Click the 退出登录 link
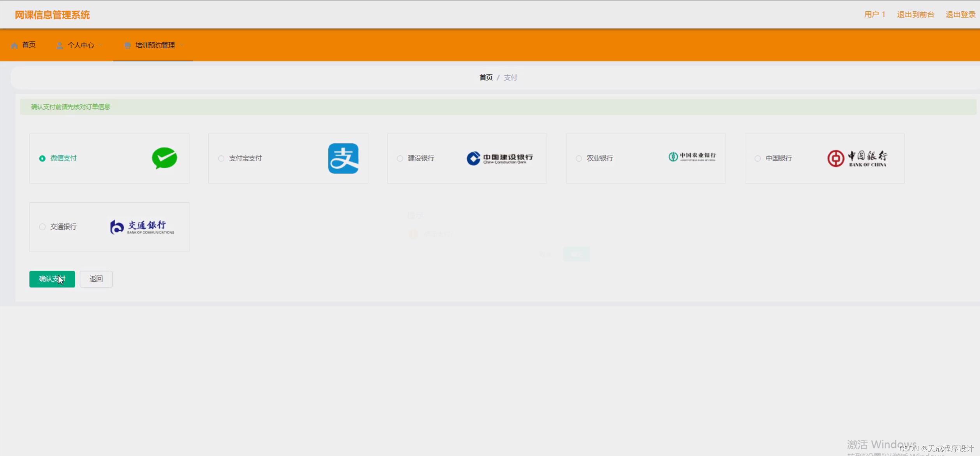 coord(960,14)
